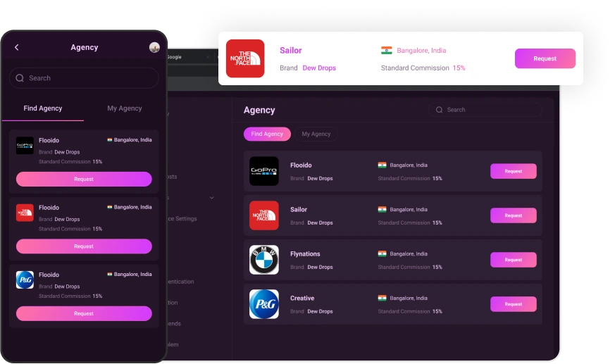The height and width of the screenshot is (364, 615).
Task: Go back using mobile Agency back arrow
Action: click(x=16, y=47)
